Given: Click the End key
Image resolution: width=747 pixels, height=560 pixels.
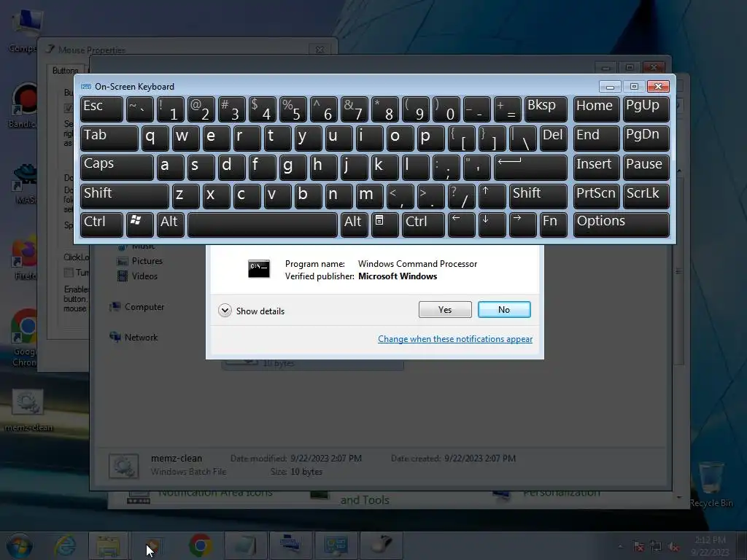Looking at the screenshot, I should (x=597, y=138).
